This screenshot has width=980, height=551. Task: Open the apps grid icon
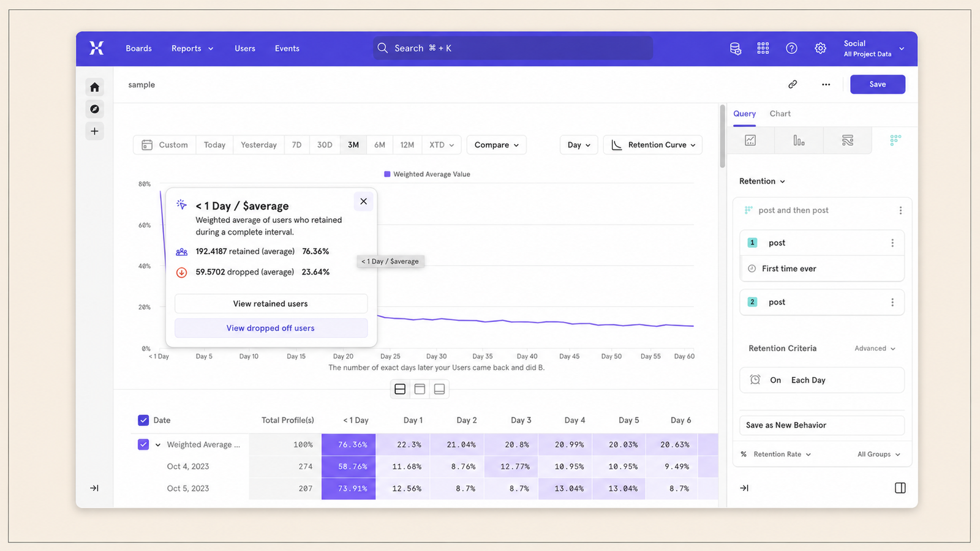point(763,48)
